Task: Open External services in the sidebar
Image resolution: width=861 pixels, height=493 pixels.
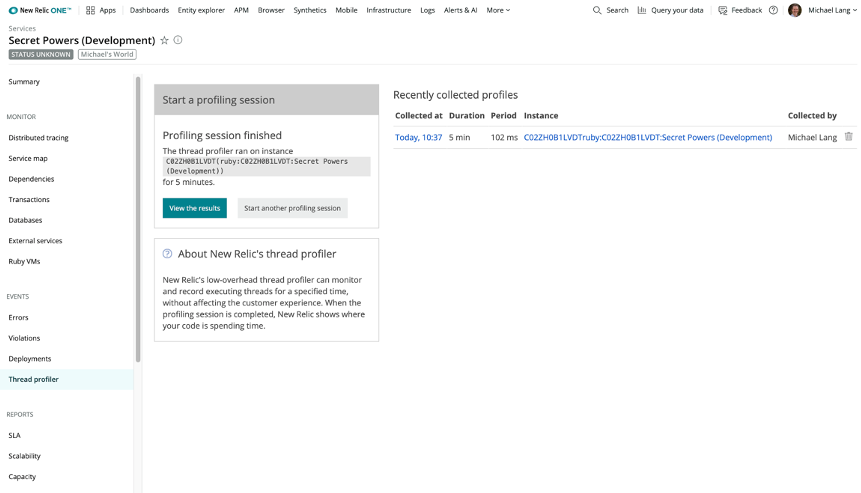Action: coord(35,241)
